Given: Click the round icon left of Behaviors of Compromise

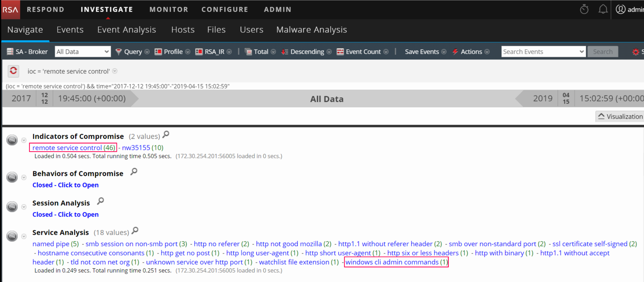Looking at the screenshot, I should point(12,177).
